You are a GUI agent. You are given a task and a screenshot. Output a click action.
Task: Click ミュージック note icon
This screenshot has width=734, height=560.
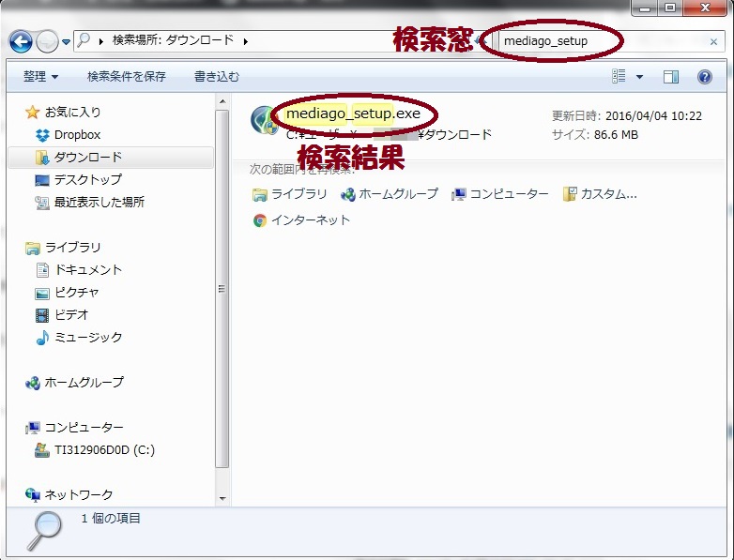pos(42,338)
